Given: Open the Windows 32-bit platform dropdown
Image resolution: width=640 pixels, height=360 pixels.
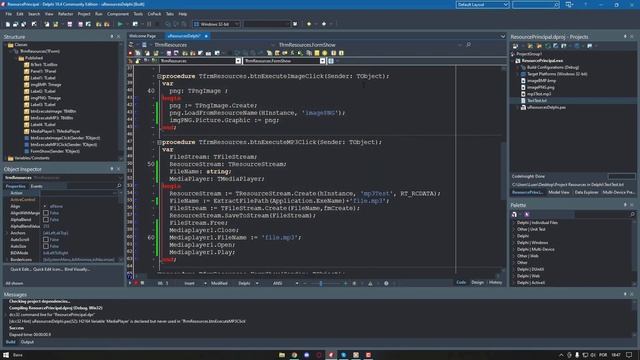Looking at the screenshot, I should (x=216, y=24).
